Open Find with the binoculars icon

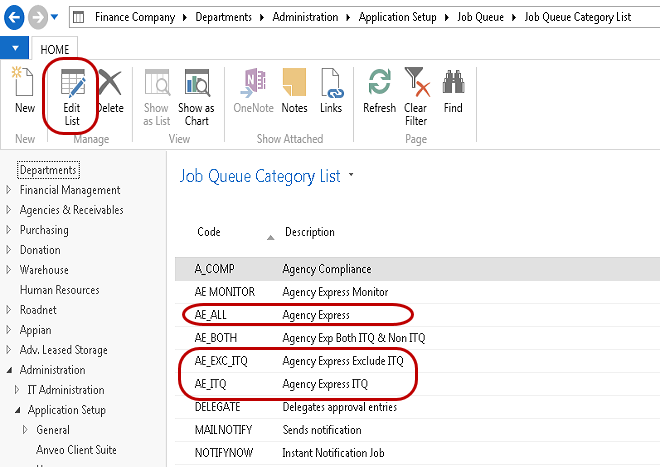tap(453, 91)
